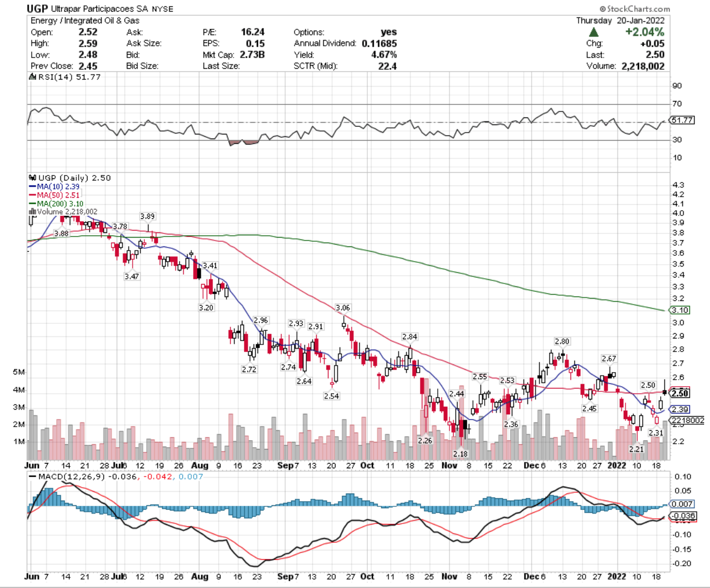The height and width of the screenshot is (588, 710).
Task: Click the Options value yes
Action: pos(388,32)
